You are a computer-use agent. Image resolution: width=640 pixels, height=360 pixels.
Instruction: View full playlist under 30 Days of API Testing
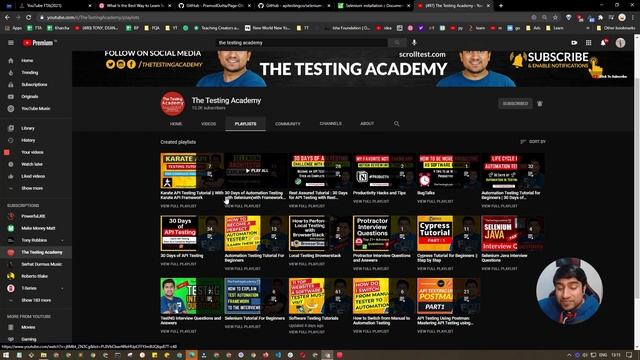tap(178, 264)
